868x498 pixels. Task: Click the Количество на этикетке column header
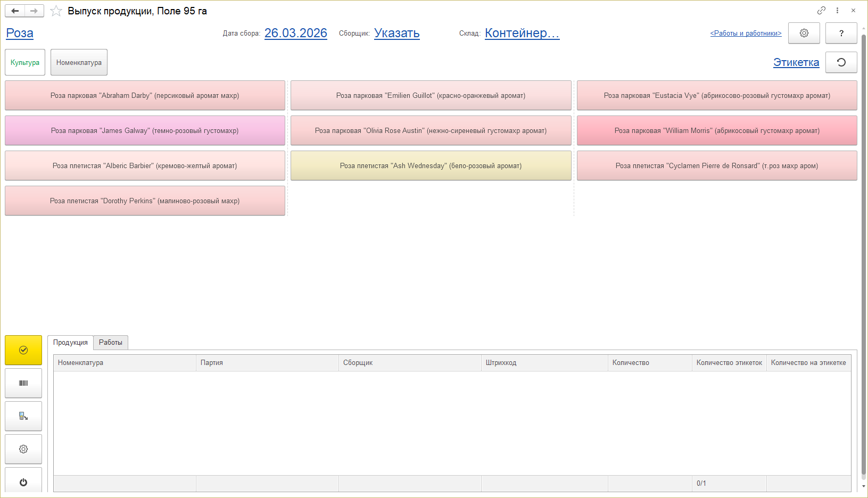tap(809, 363)
